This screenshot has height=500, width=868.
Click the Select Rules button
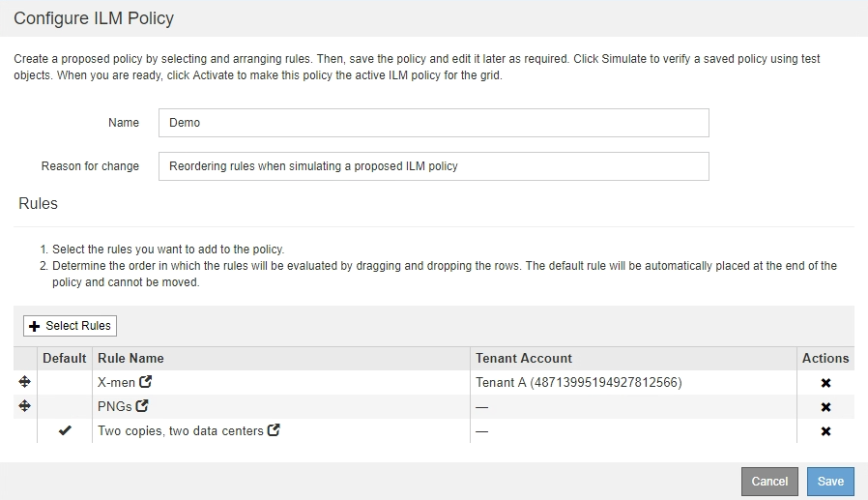pyautogui.click(x=70, y=326)
